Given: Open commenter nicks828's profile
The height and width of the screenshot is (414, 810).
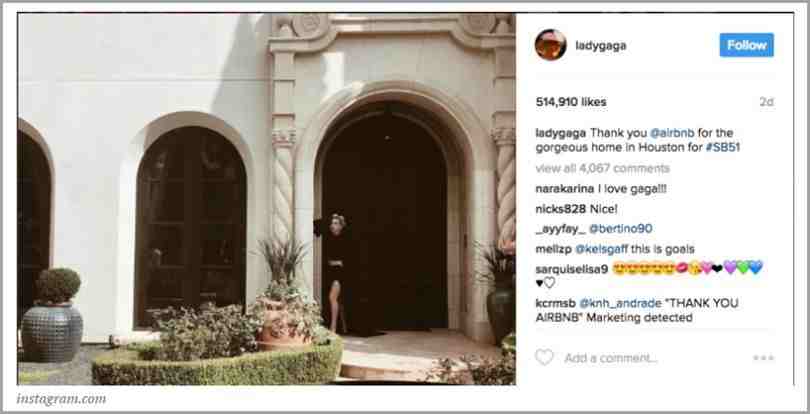Looking at the screenshot, I should 560,209.
